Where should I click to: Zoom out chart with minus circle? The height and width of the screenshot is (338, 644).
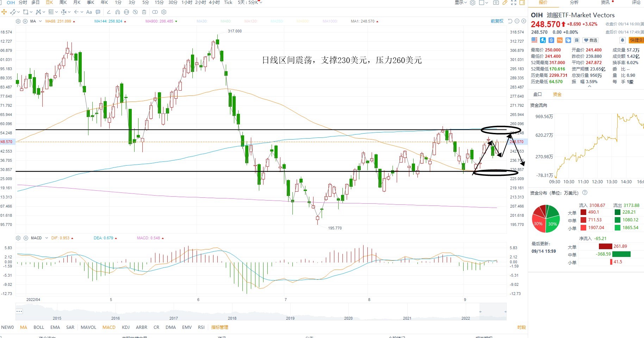517,21
